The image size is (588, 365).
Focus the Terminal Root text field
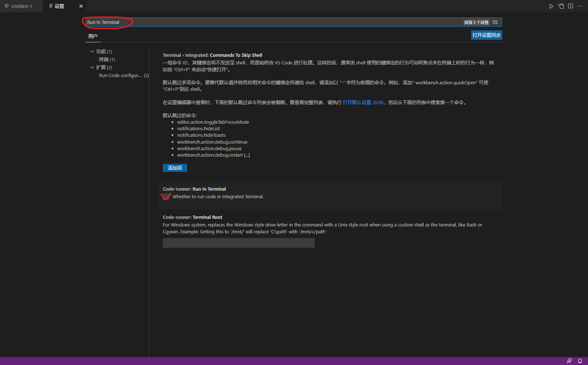(x=239, y=243)
